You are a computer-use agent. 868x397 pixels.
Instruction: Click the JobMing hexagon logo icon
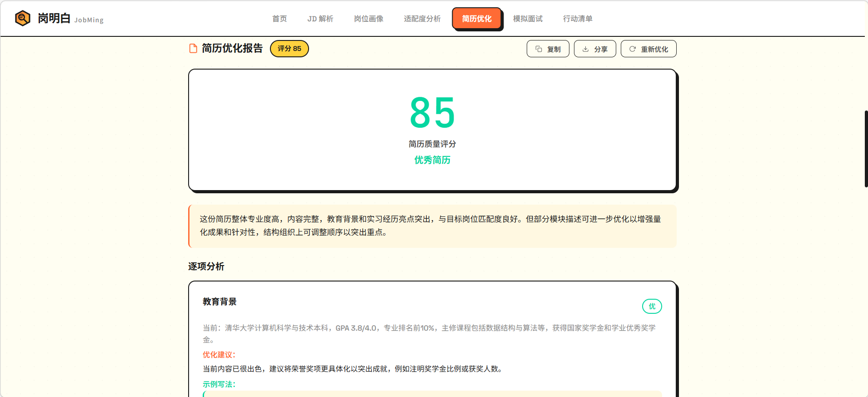pyautogui.click(x=22, y=18)
